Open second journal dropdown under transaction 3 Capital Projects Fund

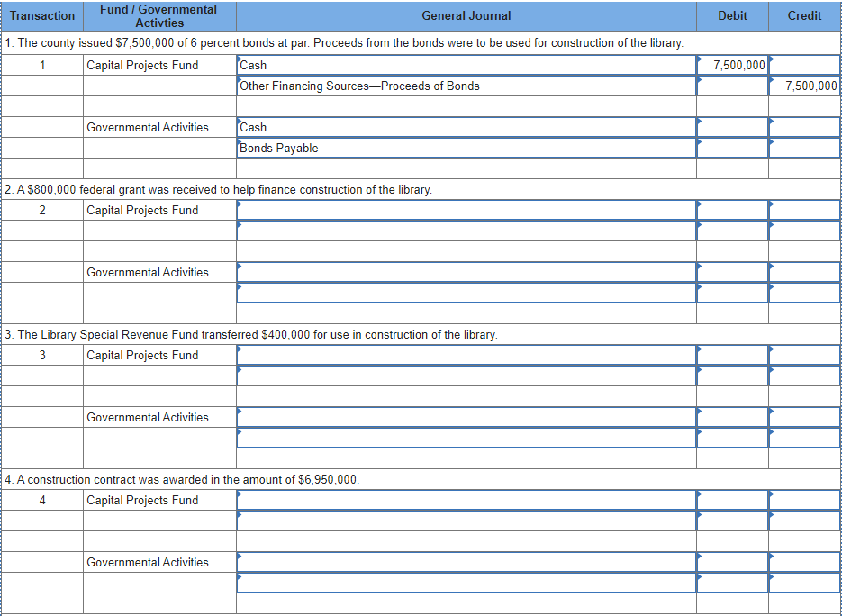(466, 376)
